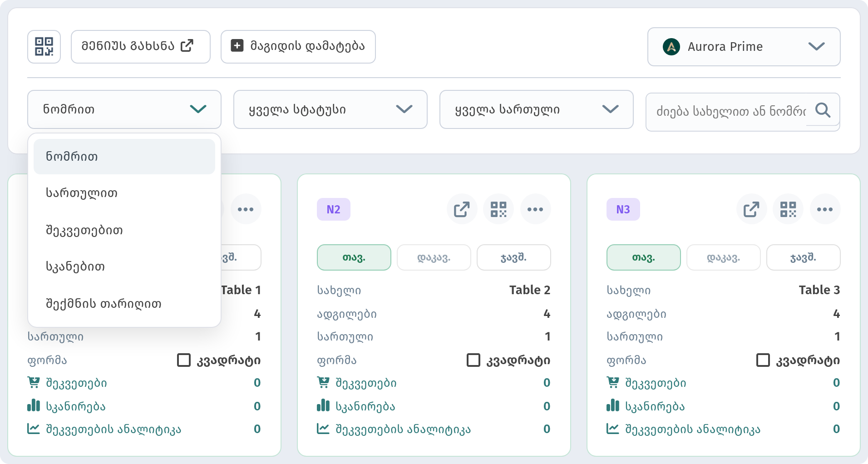Click the N3 table badge
Image resolution: width=868 pixels, height=464 pixels.
pos(623,209)
